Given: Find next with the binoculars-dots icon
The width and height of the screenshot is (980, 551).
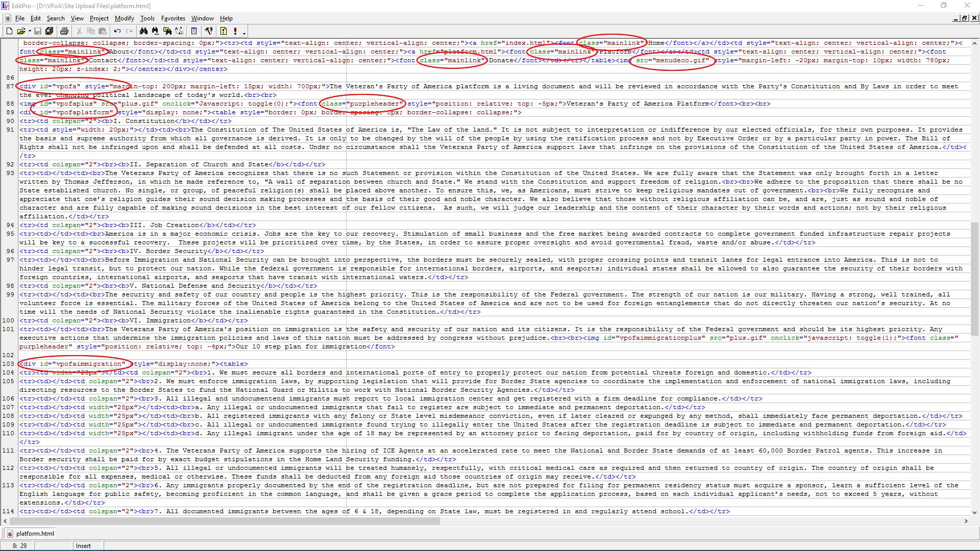Looking at the screenshot, I should click(155, 31).
